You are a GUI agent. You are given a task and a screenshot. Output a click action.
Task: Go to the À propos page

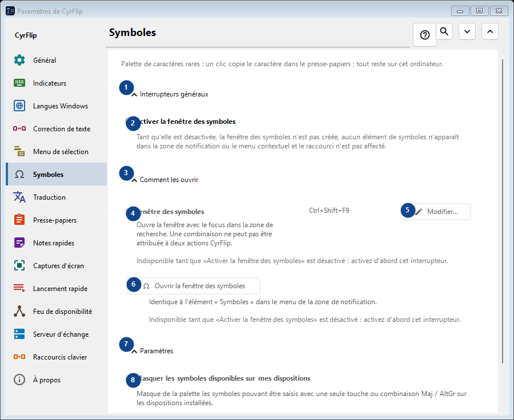(57, 379)
